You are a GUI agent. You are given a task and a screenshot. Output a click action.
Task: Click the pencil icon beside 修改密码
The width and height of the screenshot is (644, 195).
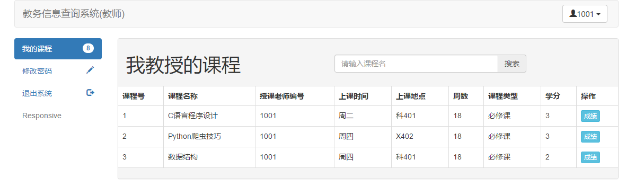[90, 70]
